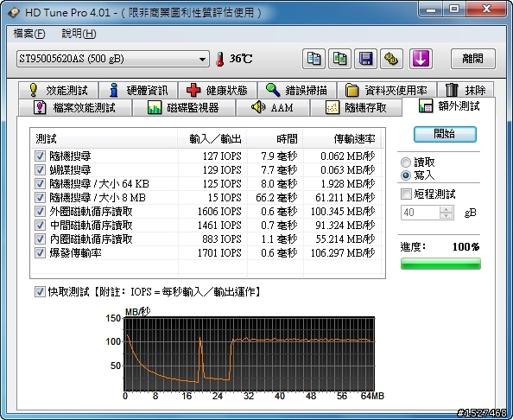
Task: Switch to the 隨機存取 tab
Action: pos(356,107)
